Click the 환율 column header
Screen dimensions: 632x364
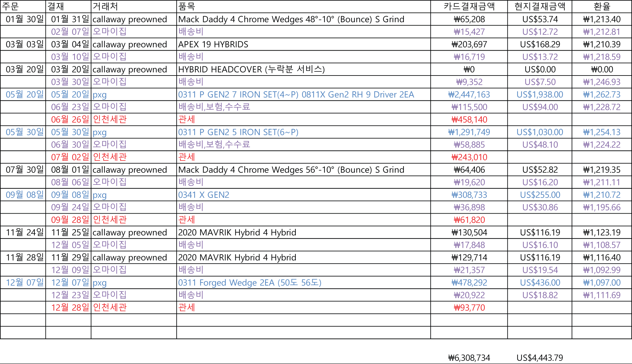[602, 6]
